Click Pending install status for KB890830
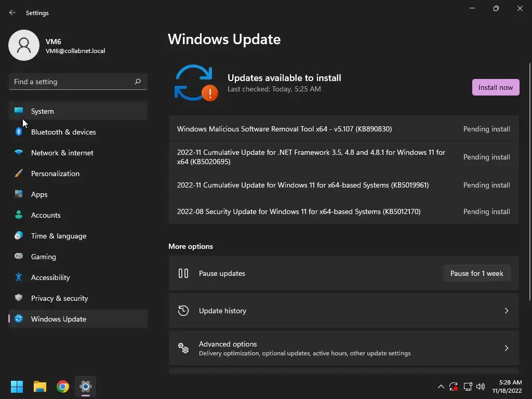Image resolution: width=532 pixels, height=399 pixels. [x=486, y=129]
